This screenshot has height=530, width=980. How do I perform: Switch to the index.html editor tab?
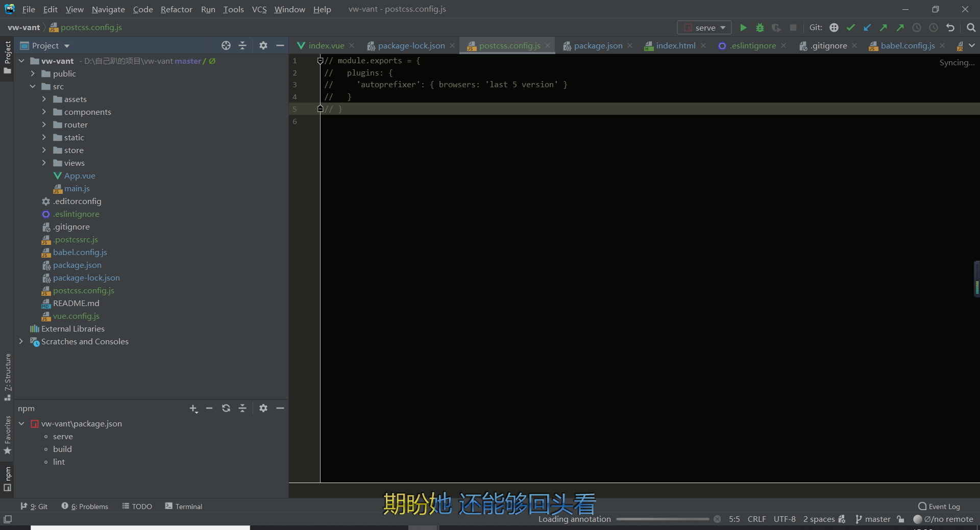coord(675,45)
